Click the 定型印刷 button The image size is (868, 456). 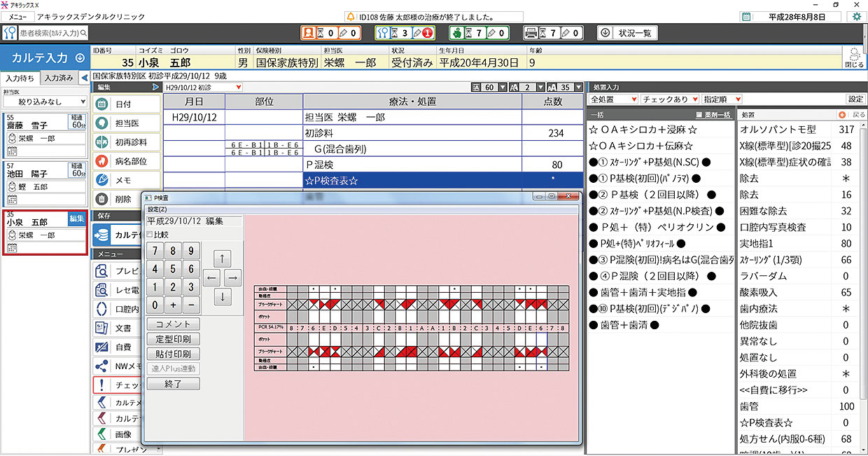tap(173, 339)
